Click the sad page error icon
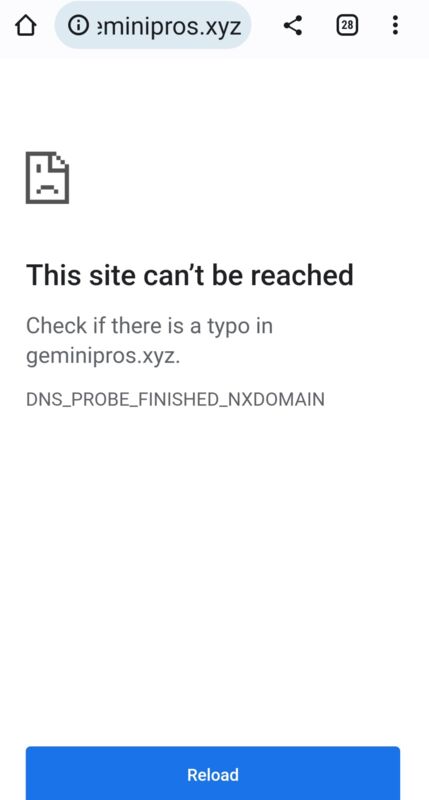The image size is (429, 800). (x=47, y=177)
